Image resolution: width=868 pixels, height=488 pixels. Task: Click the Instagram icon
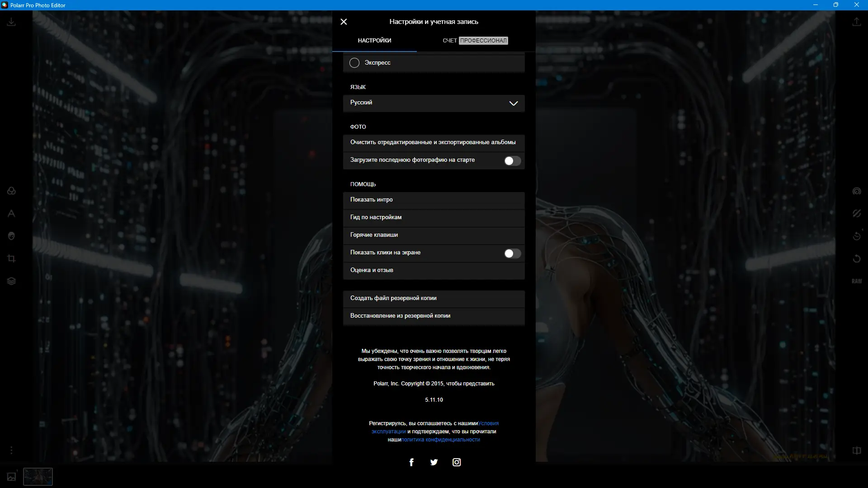pos(457,462)
